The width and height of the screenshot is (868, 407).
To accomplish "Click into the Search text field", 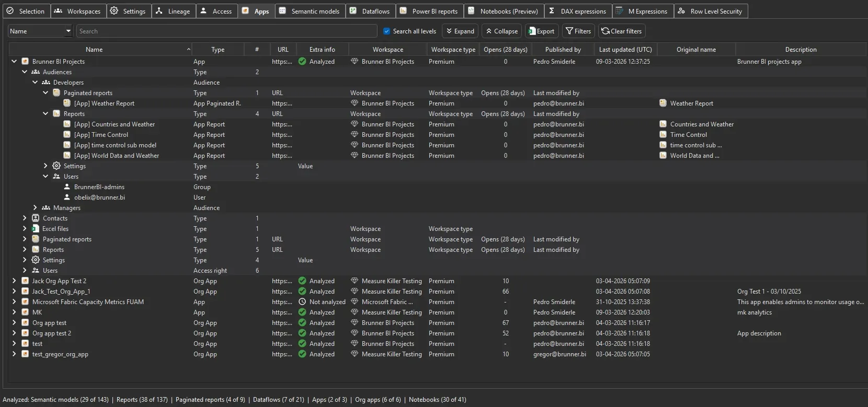I will [227, 31].
